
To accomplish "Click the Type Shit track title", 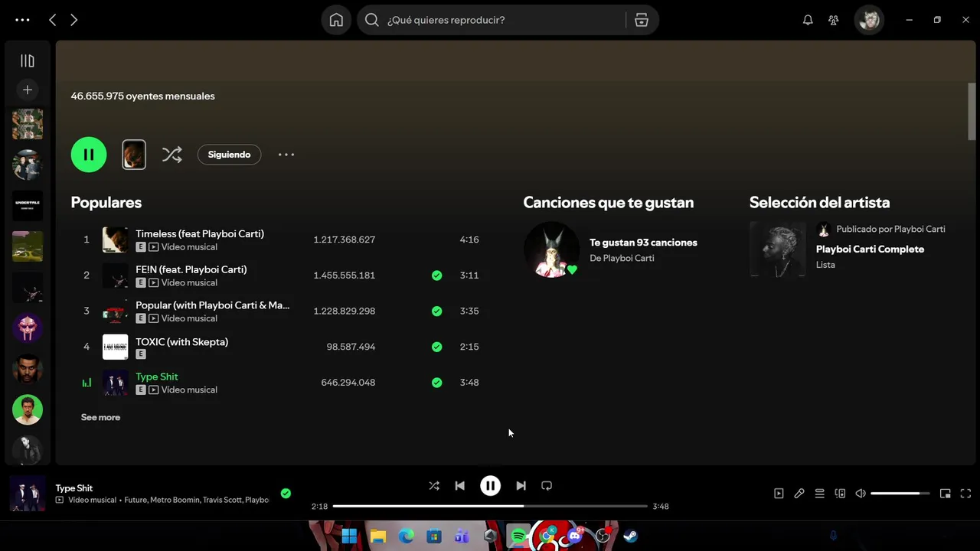I will tap(157, 377).
